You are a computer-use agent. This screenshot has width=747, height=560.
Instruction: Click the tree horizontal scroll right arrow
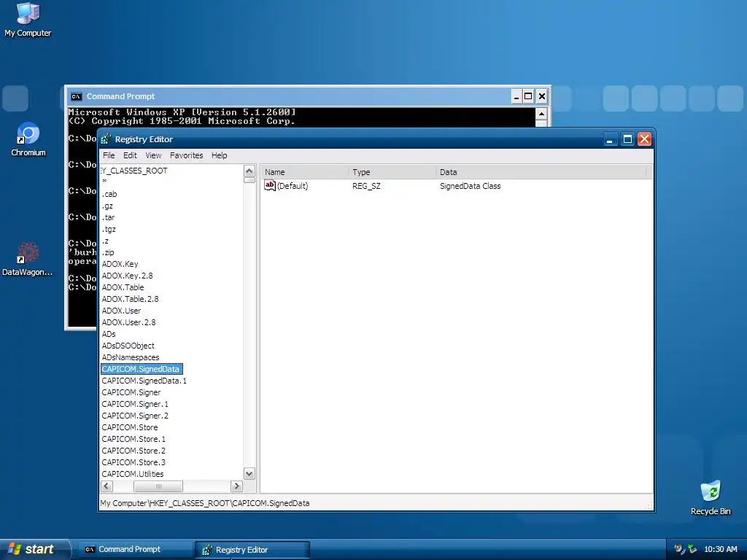coord(236,486)
